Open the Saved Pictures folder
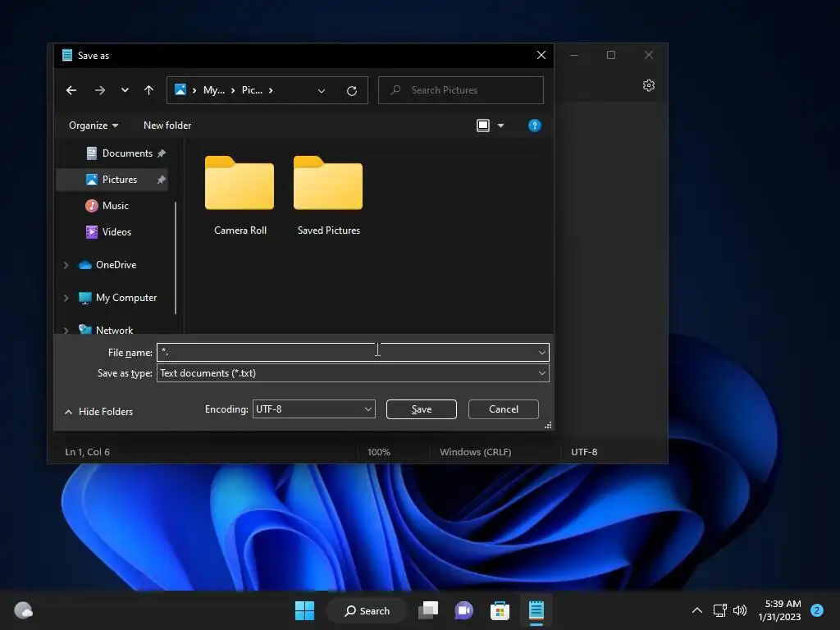840x630 pixels. 328,195
